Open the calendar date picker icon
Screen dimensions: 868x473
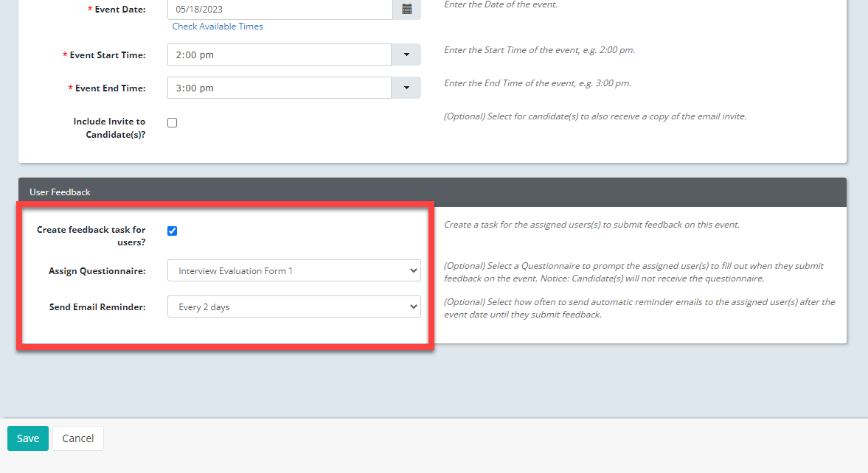(406, 10)
